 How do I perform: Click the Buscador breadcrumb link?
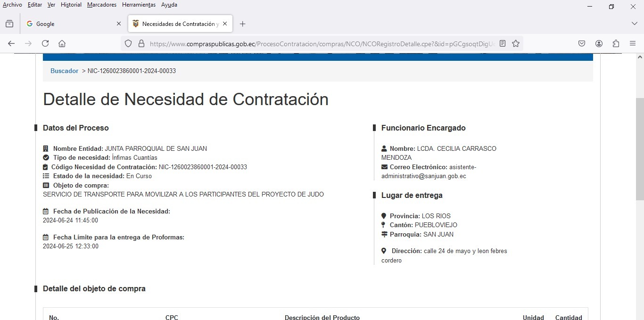[64, 71]
